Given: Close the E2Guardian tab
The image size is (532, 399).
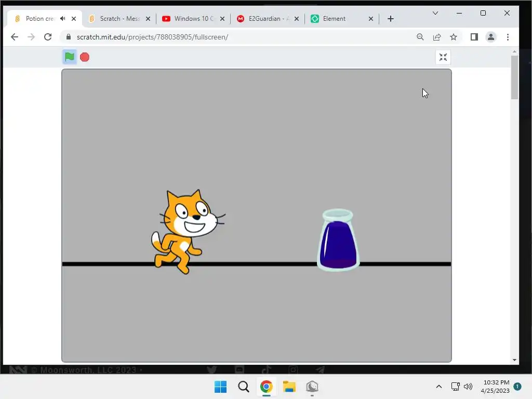Looking at the screenshot, I should [x=297, y=19].
